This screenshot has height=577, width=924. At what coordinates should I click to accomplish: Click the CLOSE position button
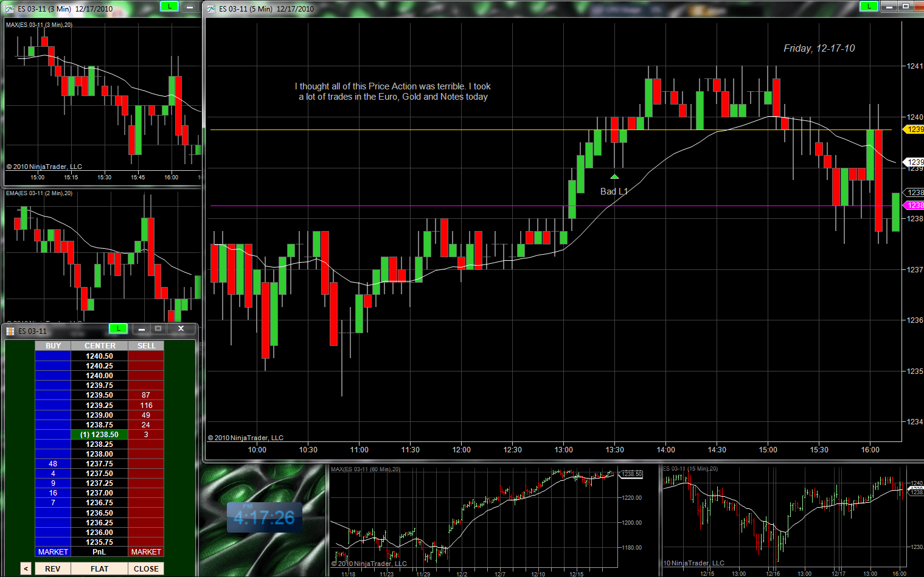(146, 569)
